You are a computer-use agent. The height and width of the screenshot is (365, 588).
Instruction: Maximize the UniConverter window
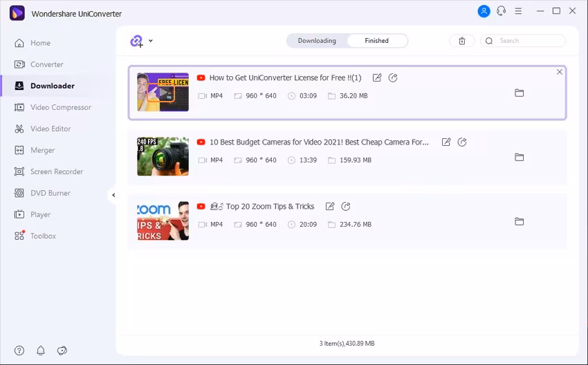tap(556, 11)
